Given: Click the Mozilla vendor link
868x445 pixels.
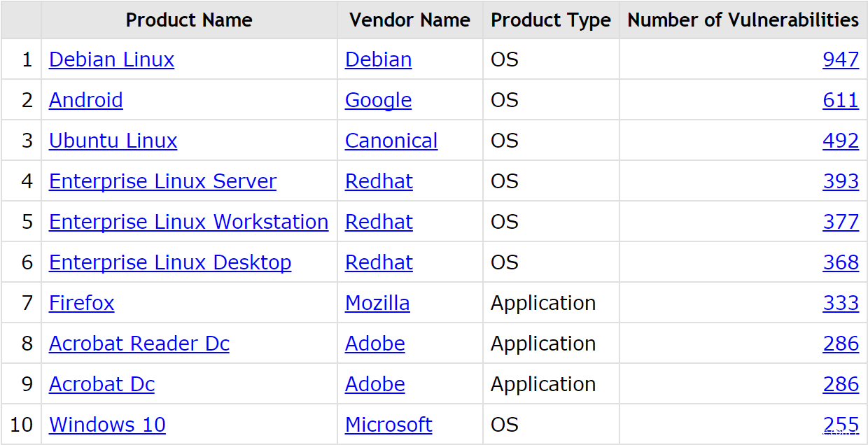Looking at the screenshot, I should click(x=377, y=303).
